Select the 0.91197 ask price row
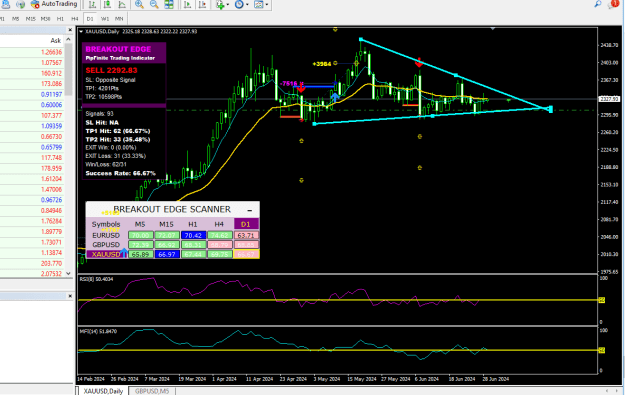This screenshot has height=395, width=625. 32,94
